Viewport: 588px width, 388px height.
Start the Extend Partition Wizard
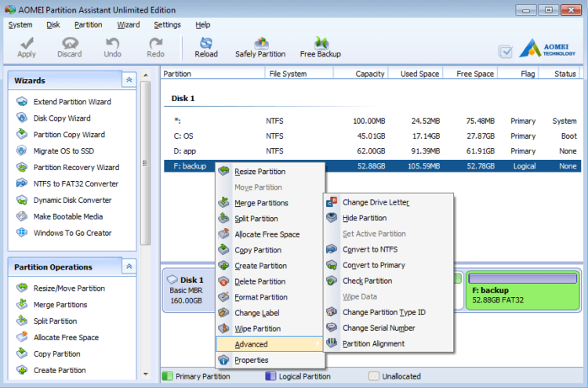[71, 102]
